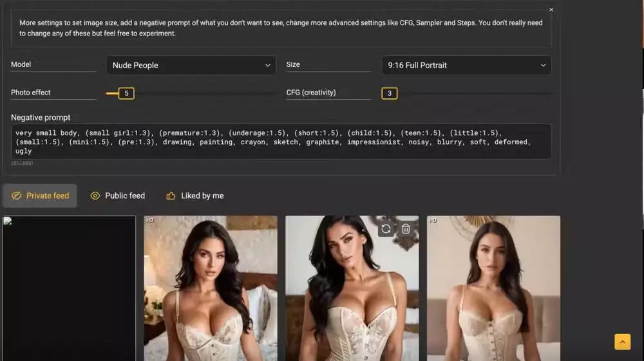This screenshot has height=361, width=644.
Task: Open the fourth generated image thumbnail
Action: pyautogui.click(x=493, y=290)
